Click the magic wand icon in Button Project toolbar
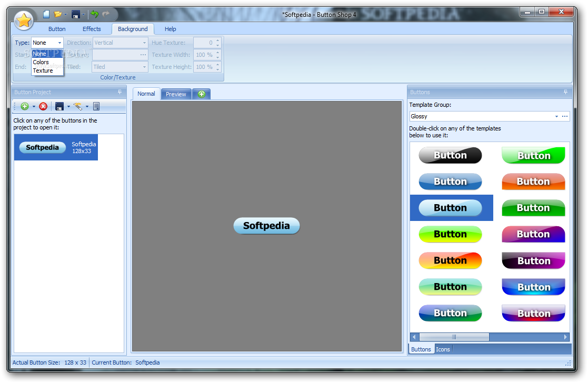 click(x=78, y=106)
